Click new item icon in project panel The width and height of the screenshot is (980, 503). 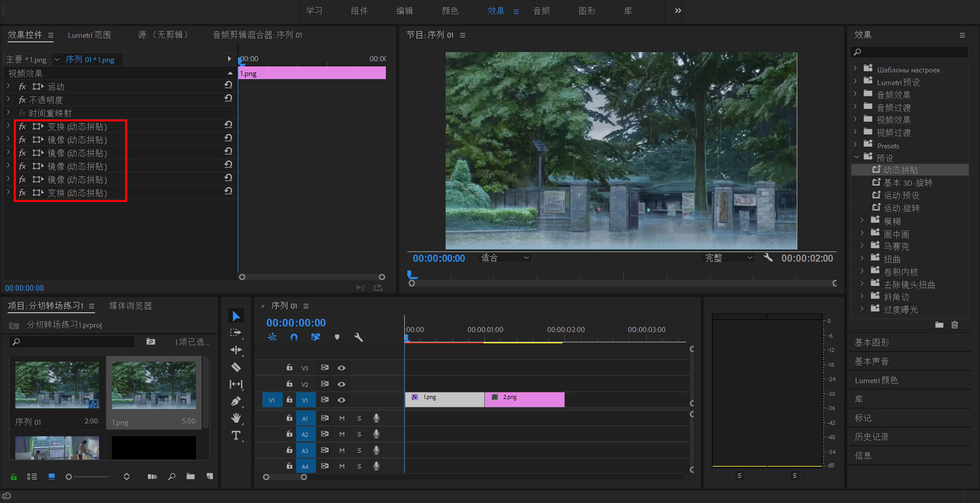[x=210, y=476]
